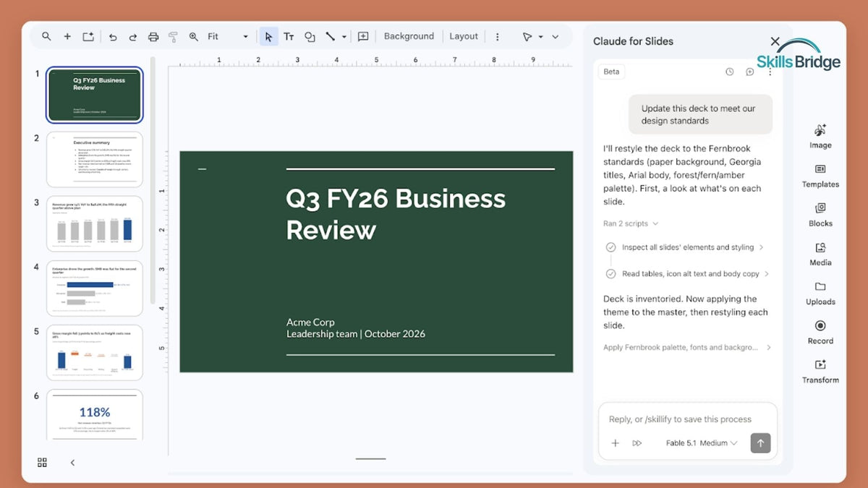Viewport: 868px width, 488px height.
Task: Open the search menus magnifier icon
Action: point(46,36)
